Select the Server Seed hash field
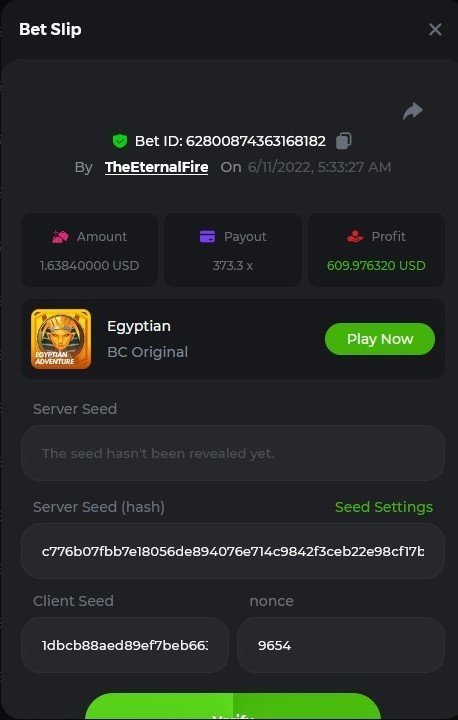 pos(233,551)
